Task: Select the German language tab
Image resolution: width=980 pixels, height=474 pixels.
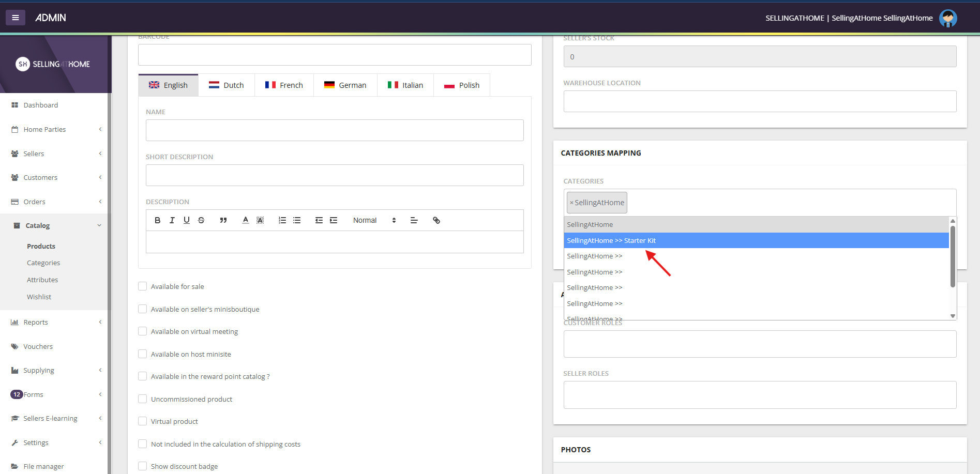Action: click(345, 85)
